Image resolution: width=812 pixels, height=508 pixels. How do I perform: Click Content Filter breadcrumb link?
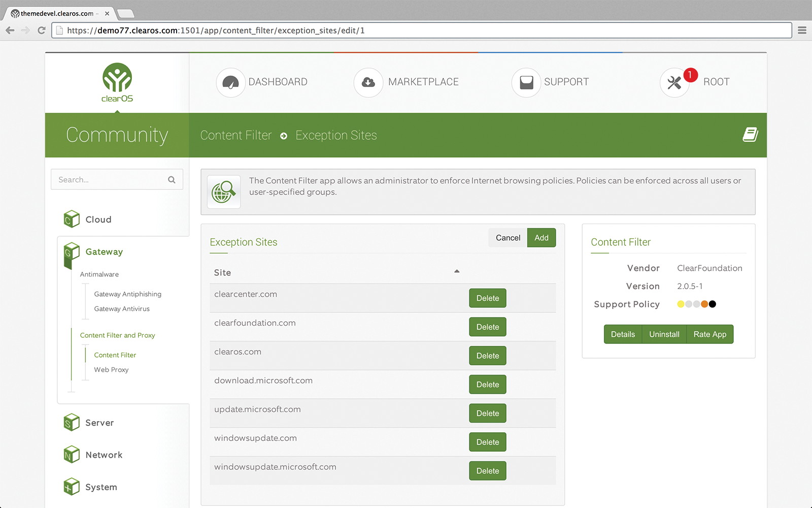click(236, 135)
